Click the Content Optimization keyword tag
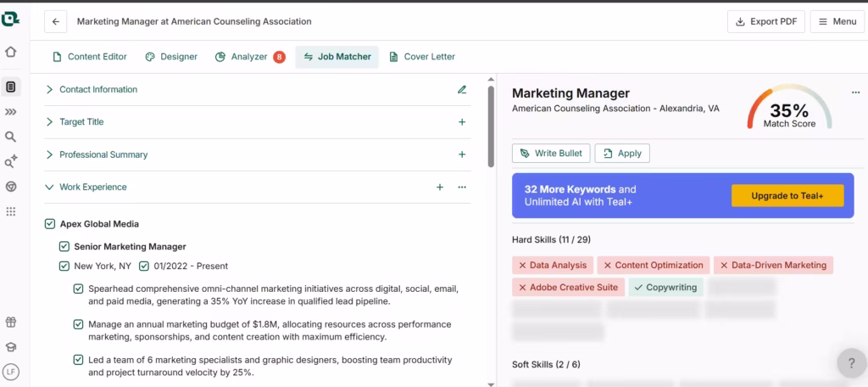This screenshot has height=387, width=868. click(654, 265)
